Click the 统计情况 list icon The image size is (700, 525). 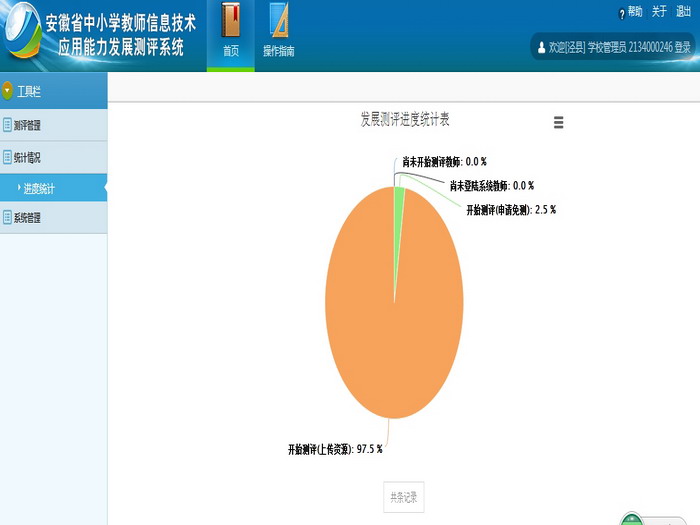[x=8, y=157]
